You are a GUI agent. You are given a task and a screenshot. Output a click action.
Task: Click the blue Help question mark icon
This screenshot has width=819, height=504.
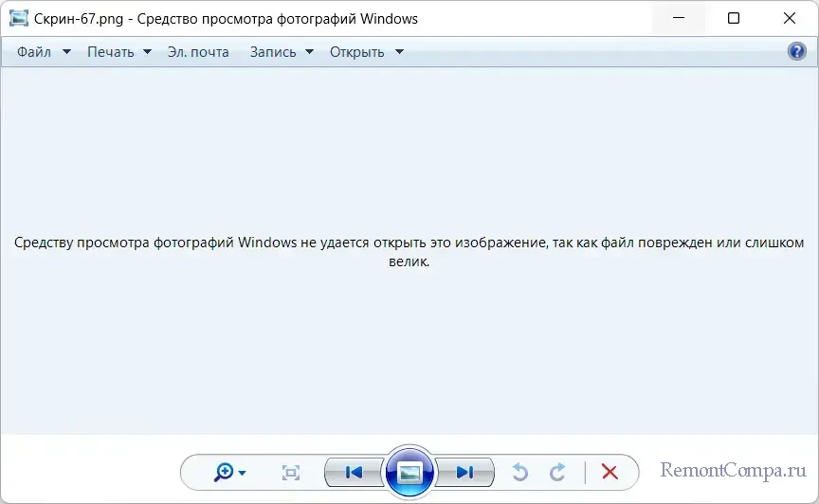(x=796, y=51)
